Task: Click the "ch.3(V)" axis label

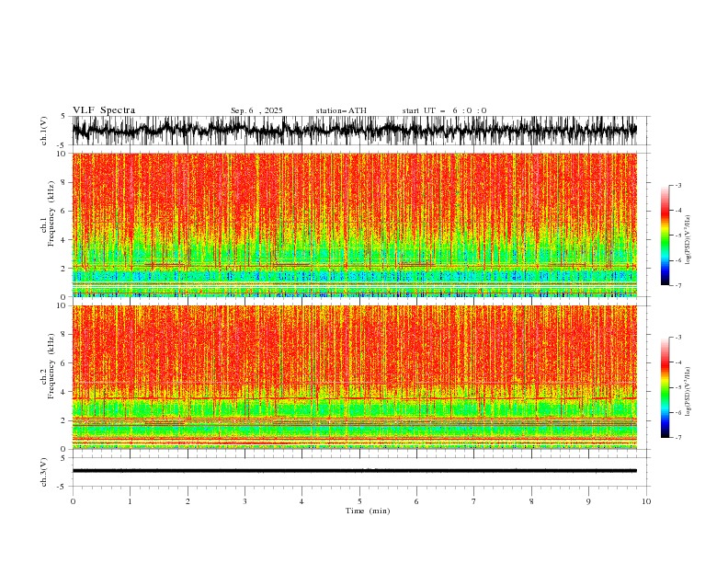Action: click(x=44, y=472)
